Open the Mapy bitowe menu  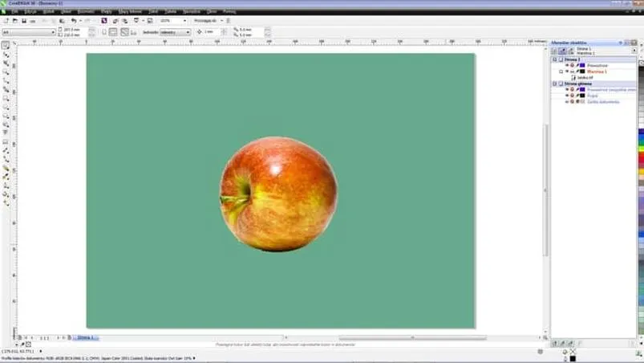(x=130, y=11)
